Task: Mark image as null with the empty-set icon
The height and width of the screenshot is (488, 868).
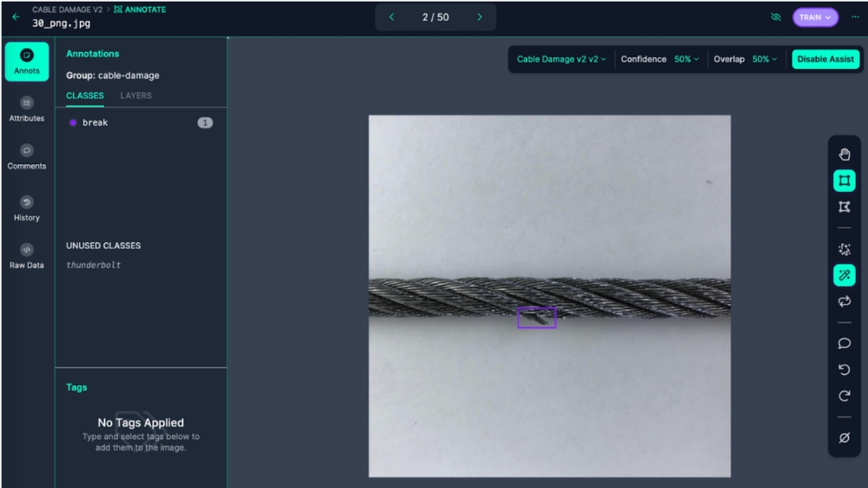Action: tap(844, 438)
